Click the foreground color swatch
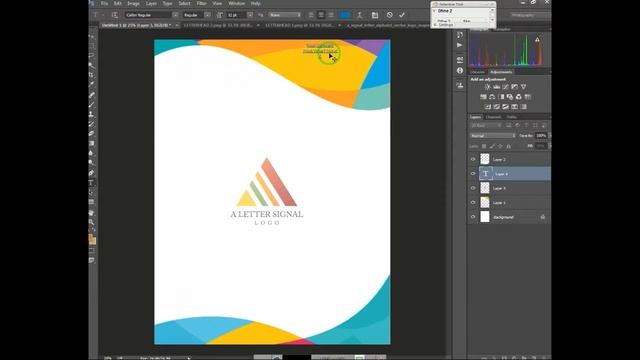The height and width of the screenshot is (360, 640). coord(91,238)
